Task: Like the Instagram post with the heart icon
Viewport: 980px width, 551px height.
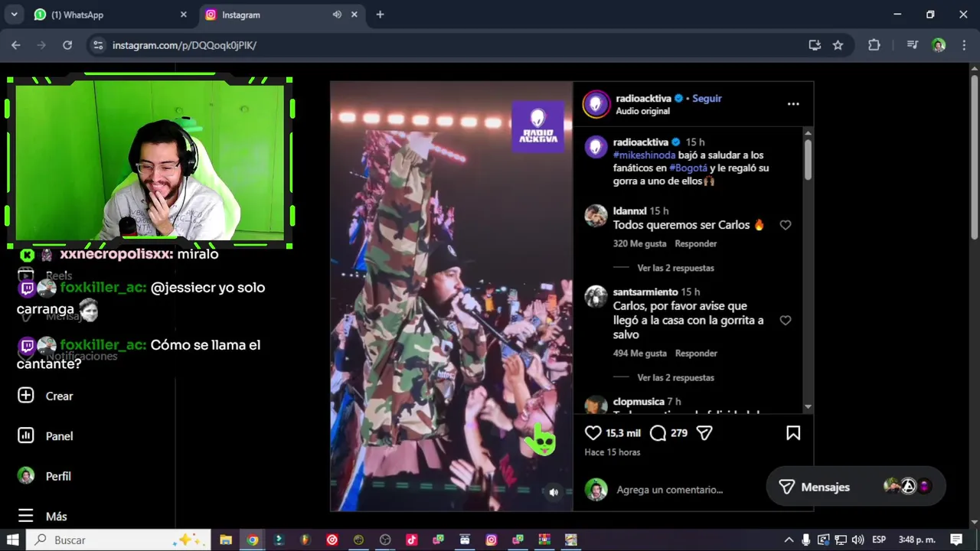Action: click(593, 433)
